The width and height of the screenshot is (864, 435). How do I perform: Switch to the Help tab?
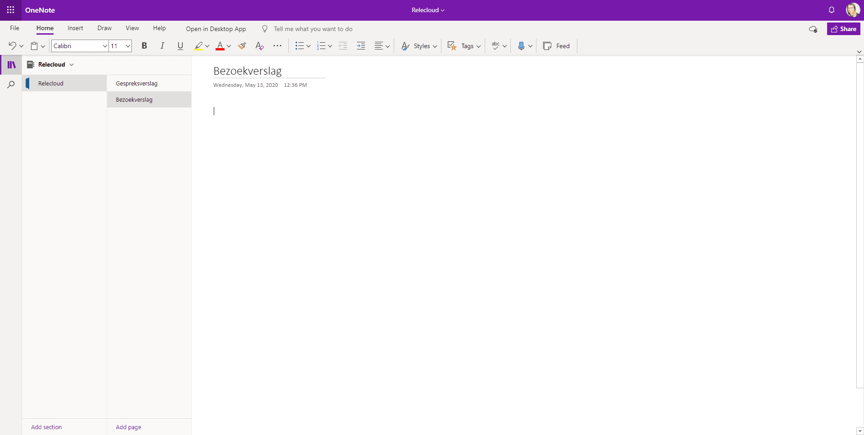pyautogui.click(x=159, y=28)
